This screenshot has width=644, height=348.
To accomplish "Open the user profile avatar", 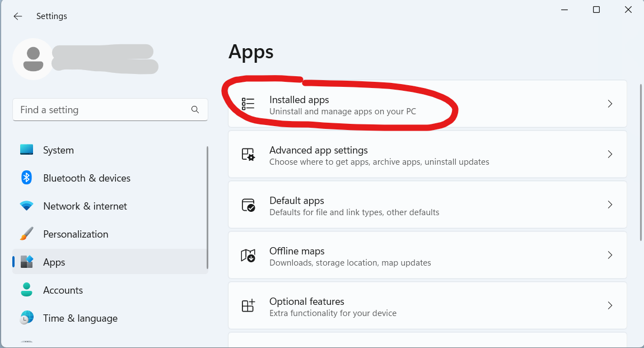I will tap(33, 59).
